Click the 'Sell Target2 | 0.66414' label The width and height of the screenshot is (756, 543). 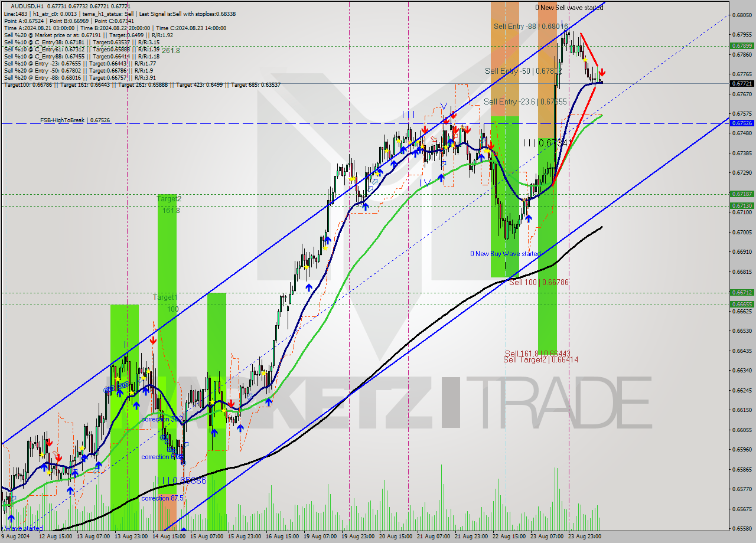point(540,359)
